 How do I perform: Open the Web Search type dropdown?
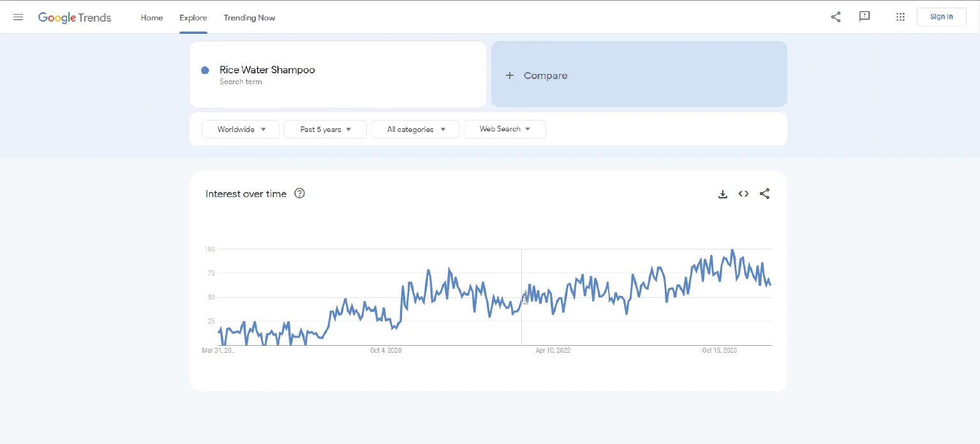[x=504, y=129]
